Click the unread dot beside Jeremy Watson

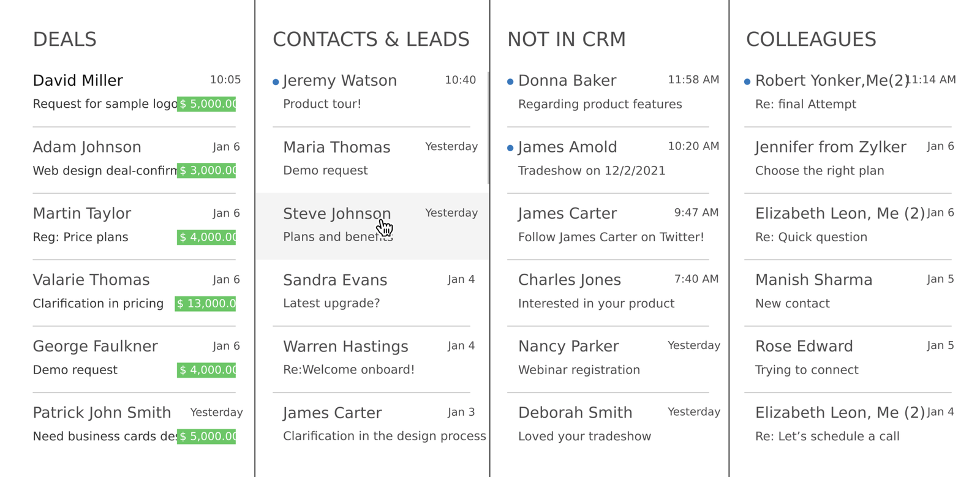point(276,81)
